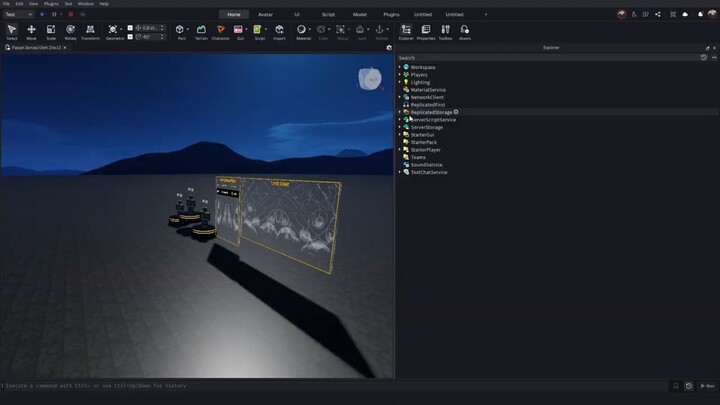Screen dimensions: 720x405
Task: Activate the Rotate tool
Action: click(x=70, y=32)
